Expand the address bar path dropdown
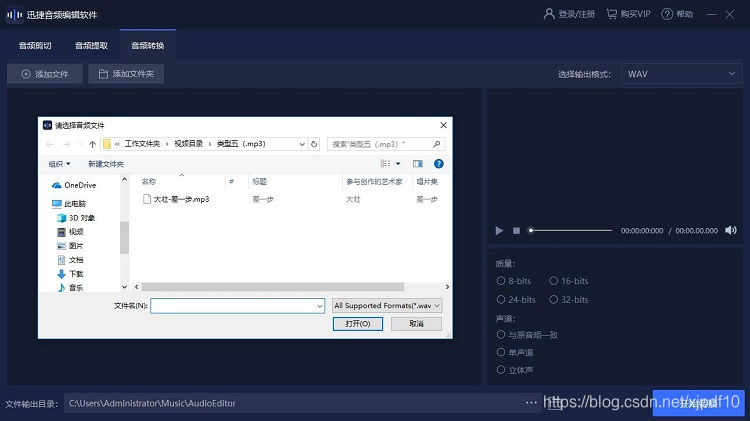The height and width of the screenshot is (421, 750). [302, 144]
